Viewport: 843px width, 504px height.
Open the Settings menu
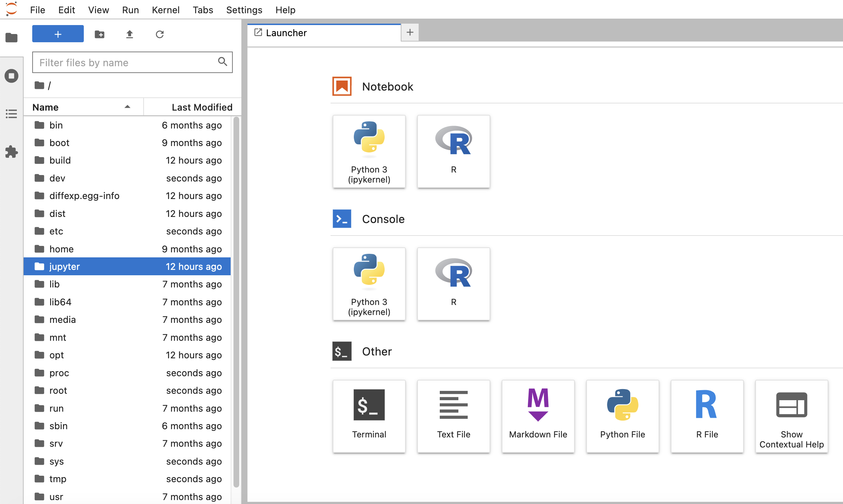click(244, 10)
